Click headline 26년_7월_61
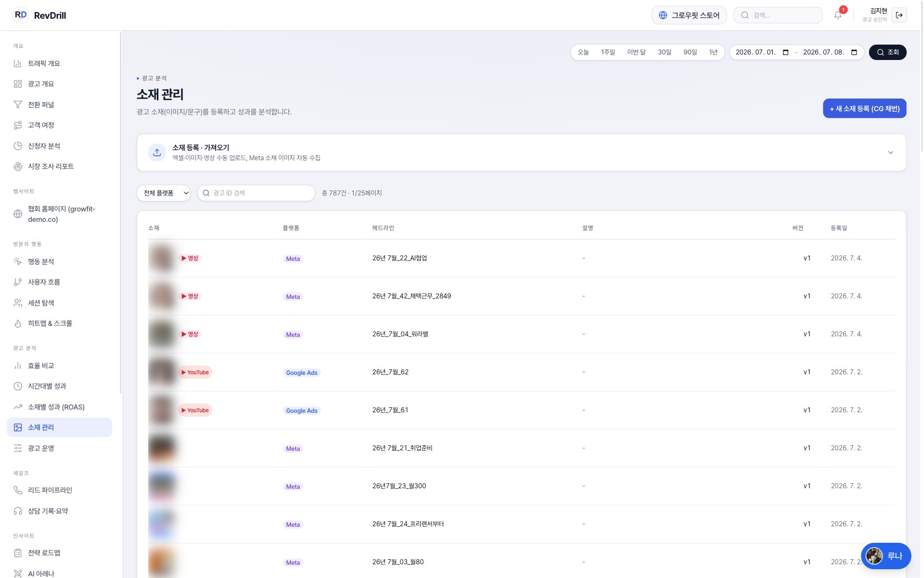 click(x=390, y=410)
